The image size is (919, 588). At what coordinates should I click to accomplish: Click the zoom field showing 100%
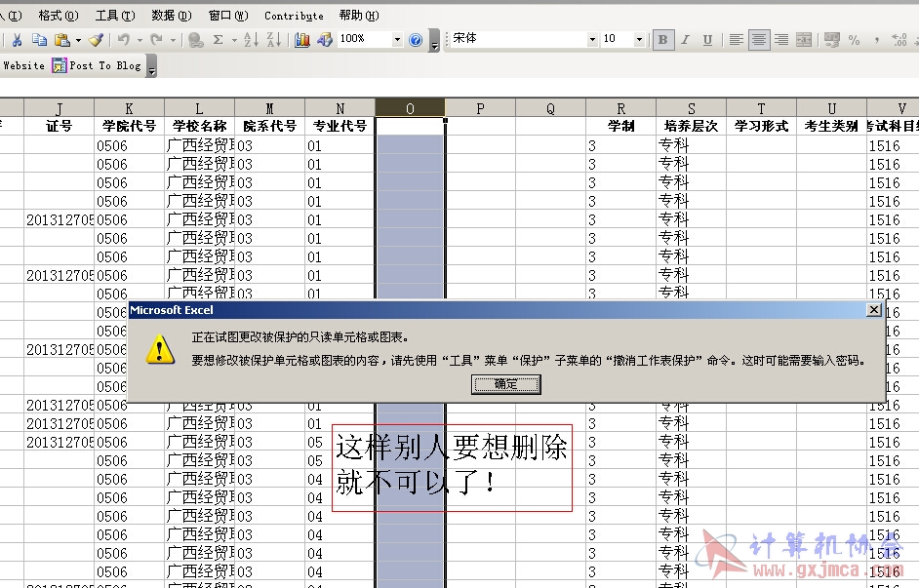tap(365, 39)
